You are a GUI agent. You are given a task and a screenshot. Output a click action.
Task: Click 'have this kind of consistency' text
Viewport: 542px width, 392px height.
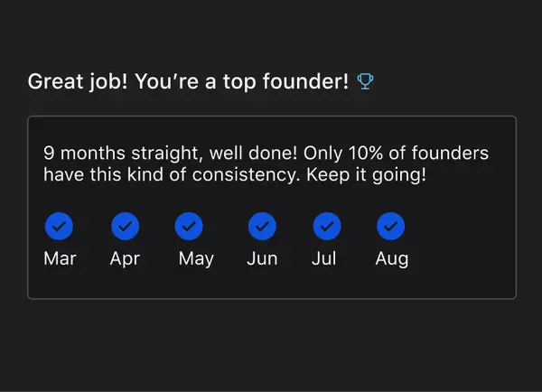point(172,174)
